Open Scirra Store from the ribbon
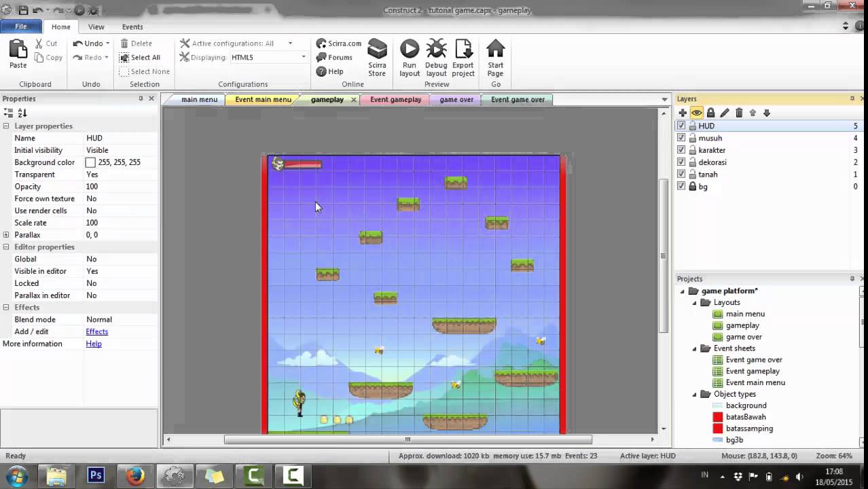Screen dimensions: 868x489 pyautogui.click(x=377, y=58)
